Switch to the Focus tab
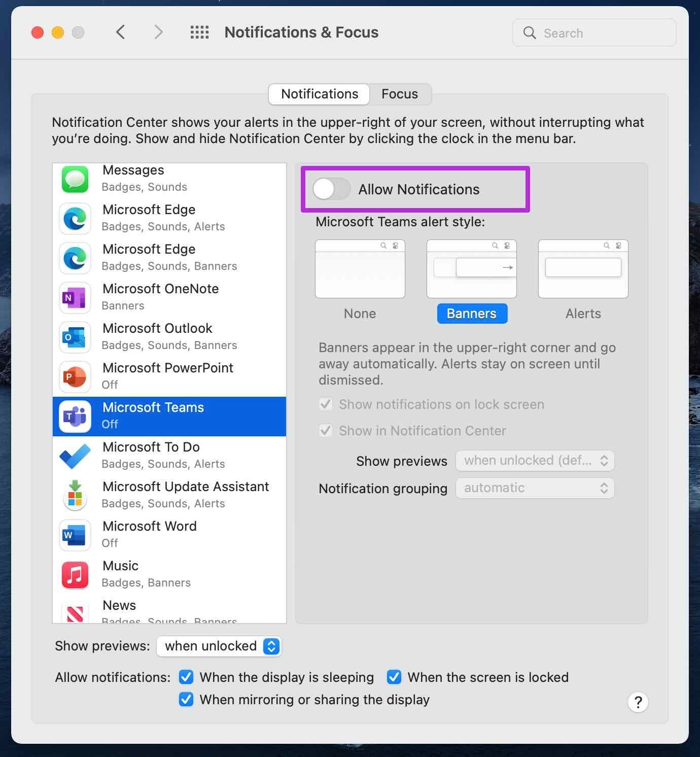Image resolution: width=700 pixels, height=757 pixels. pos(400,94)
